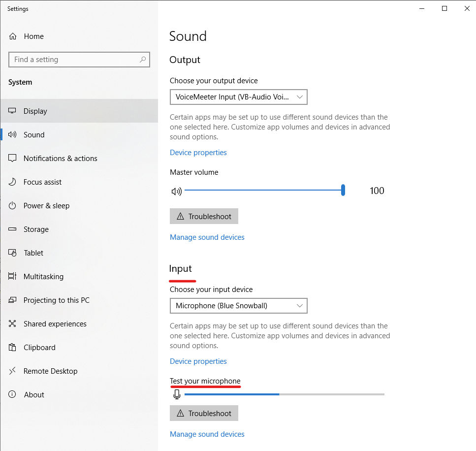Go to Notifications & actions
This screenshot has width=476, height=451.
[x=79, y=158]
